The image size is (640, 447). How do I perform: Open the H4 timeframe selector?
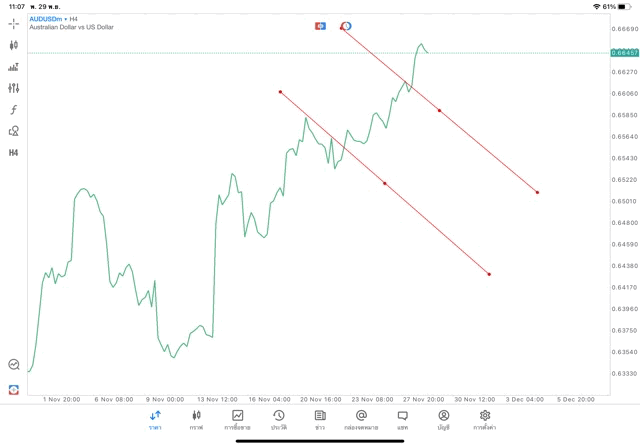[14, 153]
